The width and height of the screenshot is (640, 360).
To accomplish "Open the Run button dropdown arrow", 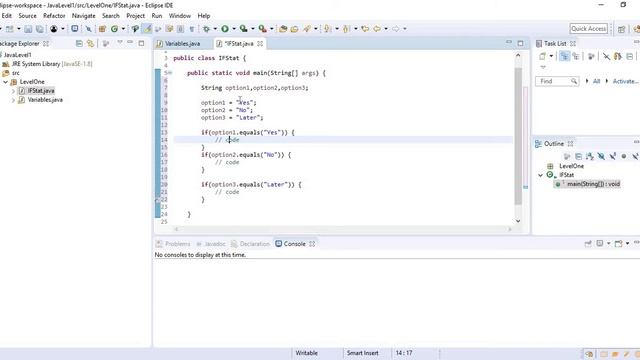I will [234, 29].
